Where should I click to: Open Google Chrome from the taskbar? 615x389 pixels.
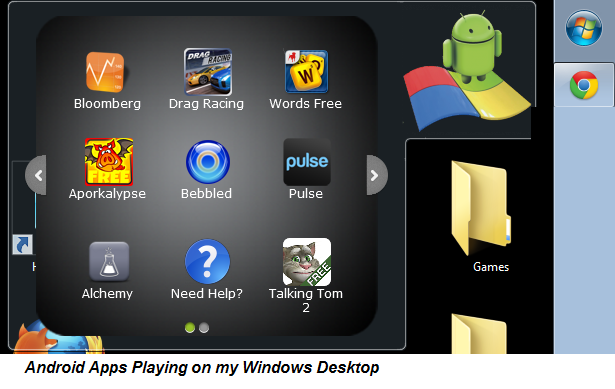(584, 85)
